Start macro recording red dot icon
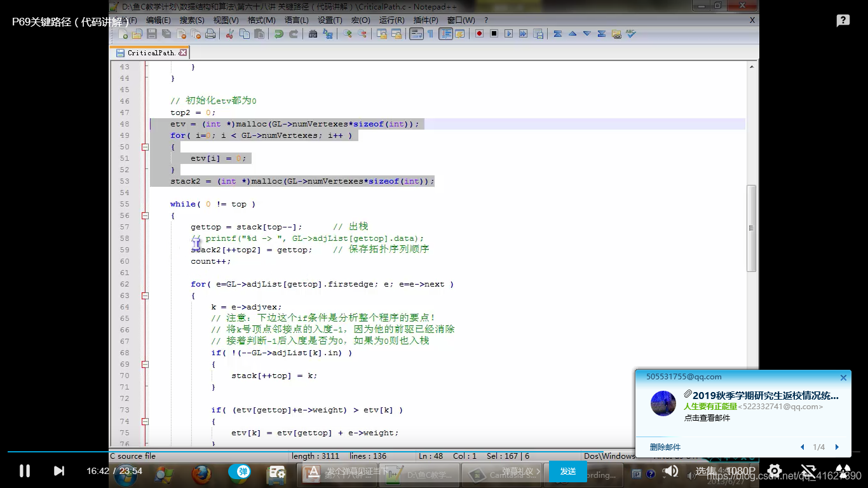The image size is (868, 488). point(479,34)
